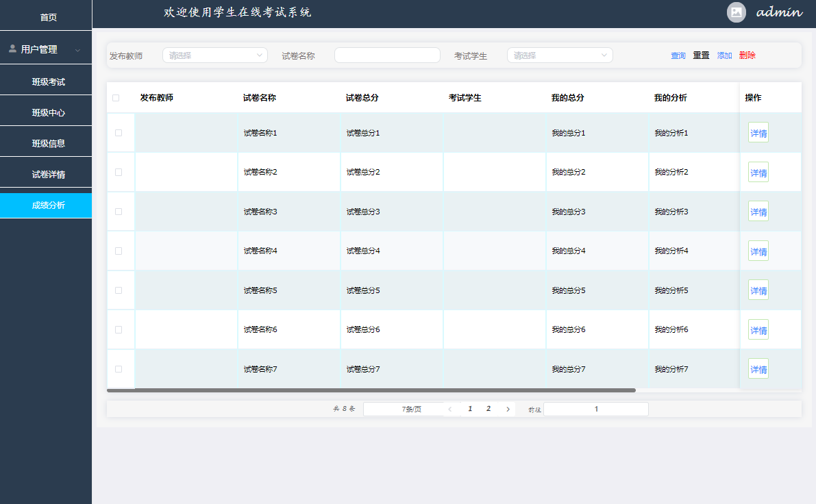Check the row with 试卷名称3
Image resolution: width=816 pixels, height=504 pixels.
click(119, 212)
